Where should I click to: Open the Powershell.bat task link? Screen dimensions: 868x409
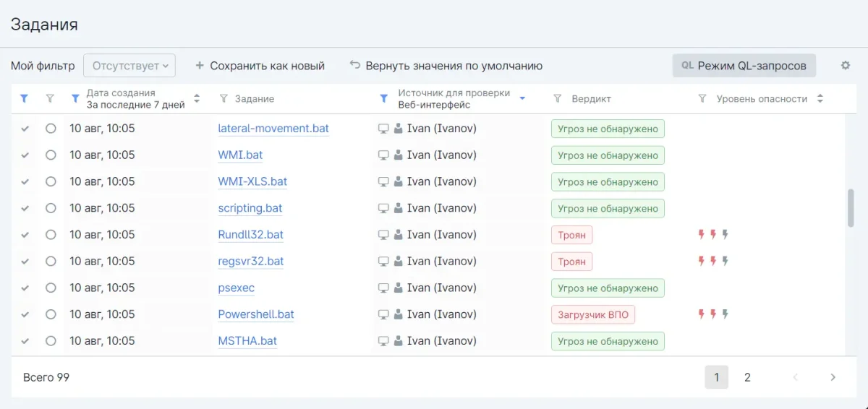(x=256, y=314)
